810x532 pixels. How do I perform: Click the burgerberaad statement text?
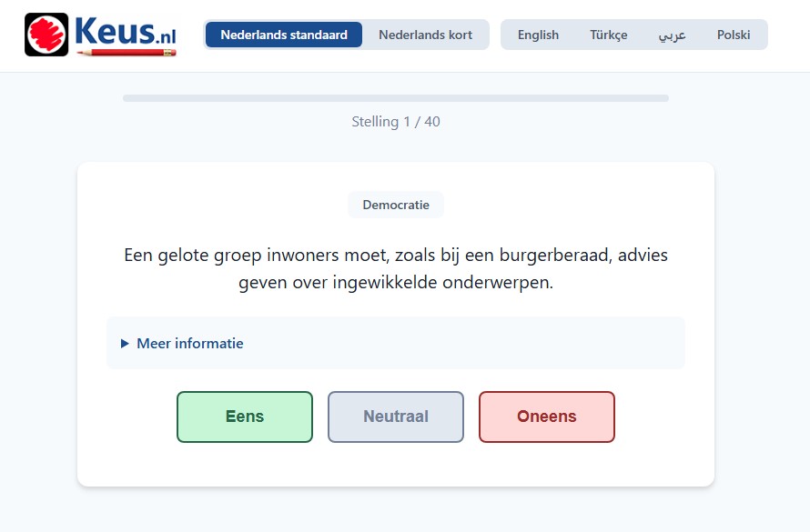[x=396, y=268]
